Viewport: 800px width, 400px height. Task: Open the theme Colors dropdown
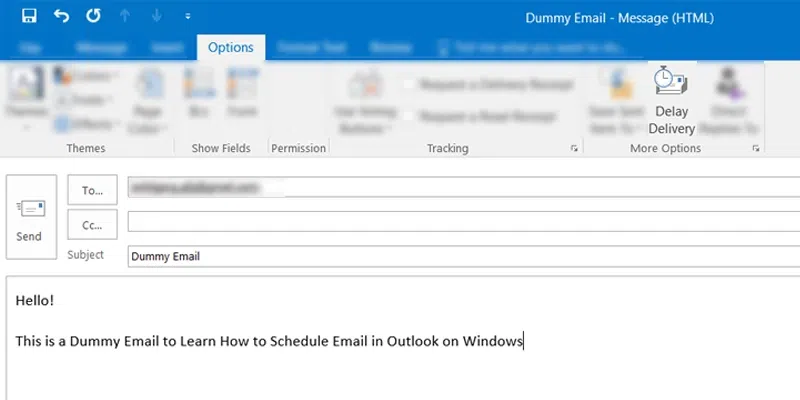86,76
